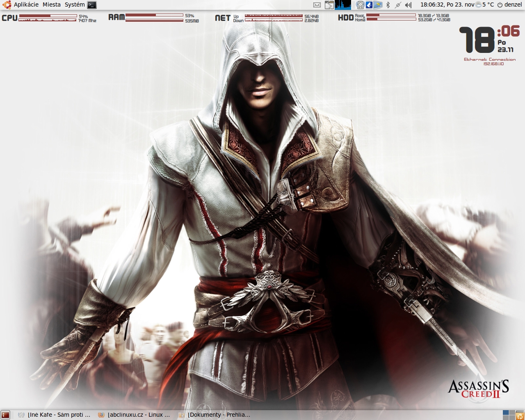Open weather applet showing 5 °C
Screen dimensions: 525x420
[485, 5]
